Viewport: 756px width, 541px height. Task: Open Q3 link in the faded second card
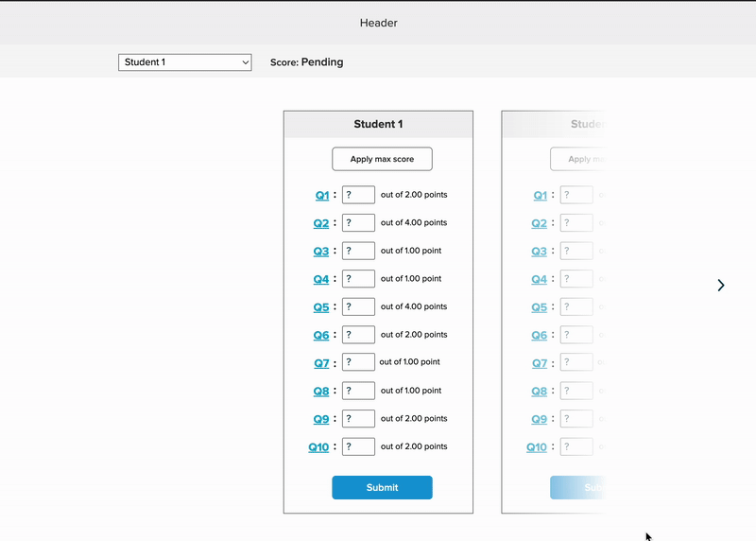point(539,252)
